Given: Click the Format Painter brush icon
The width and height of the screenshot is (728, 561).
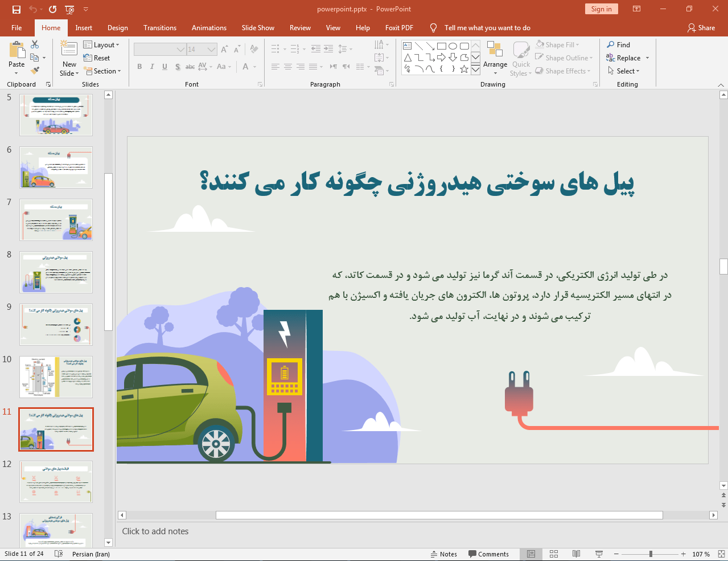Looking at the screenshot, I should 35,71.
